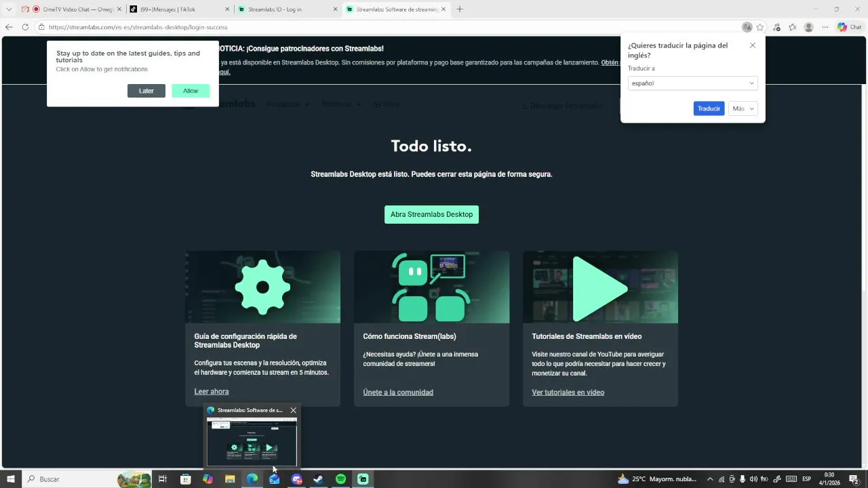Reload the page with refresh icon
The height and width of the screenshot is (488, 868).
point(25,27)
